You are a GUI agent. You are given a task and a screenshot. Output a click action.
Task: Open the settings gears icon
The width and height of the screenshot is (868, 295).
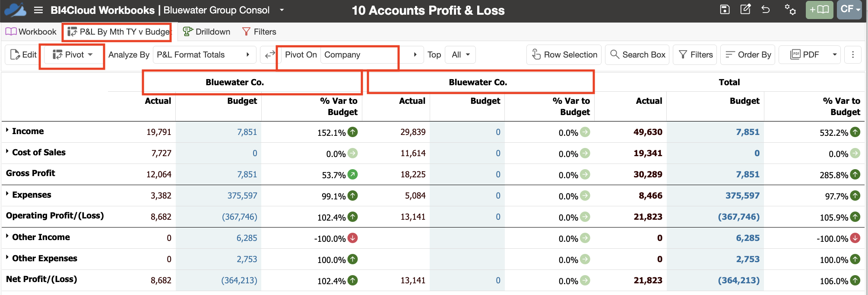[790, 10]
